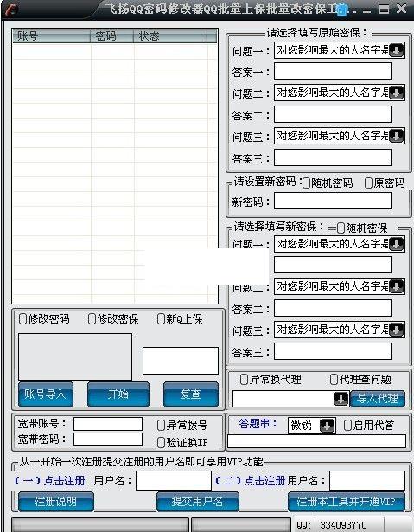Click the 提交用户名 button

pos(198,502)
